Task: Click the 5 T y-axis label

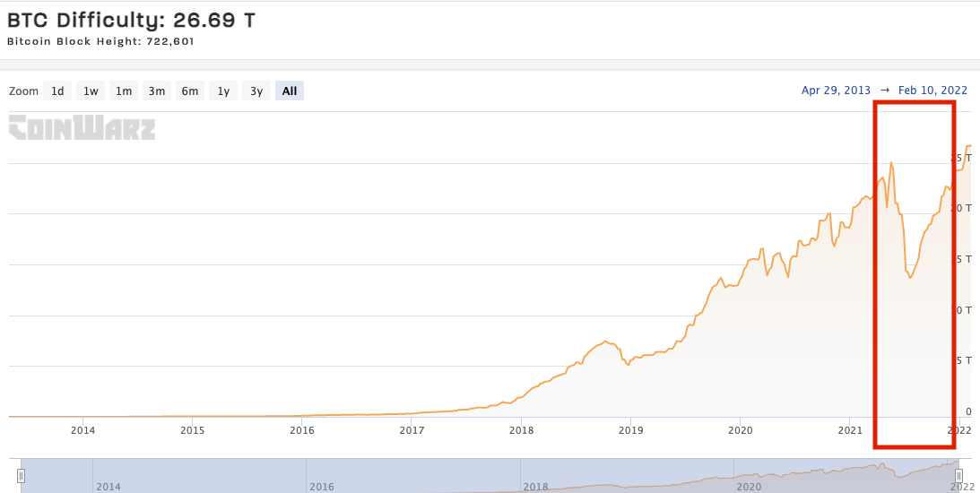Action: [965, 360]
